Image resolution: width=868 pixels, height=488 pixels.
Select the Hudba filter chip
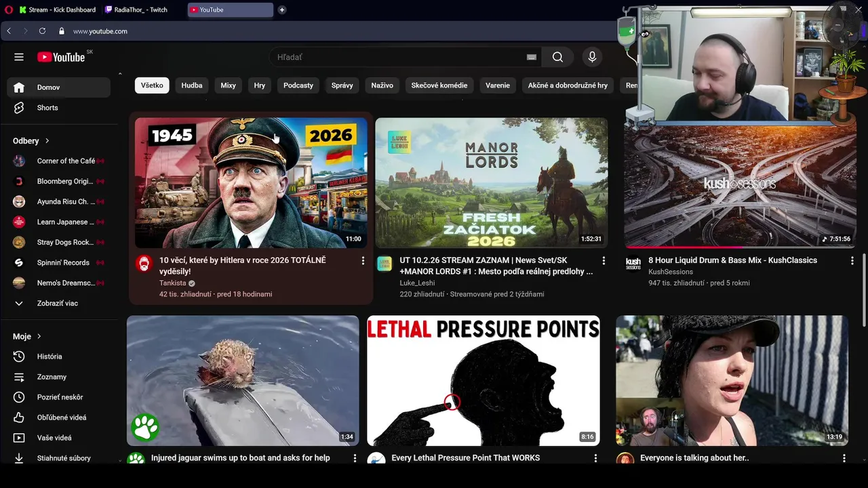click(192, 85)
